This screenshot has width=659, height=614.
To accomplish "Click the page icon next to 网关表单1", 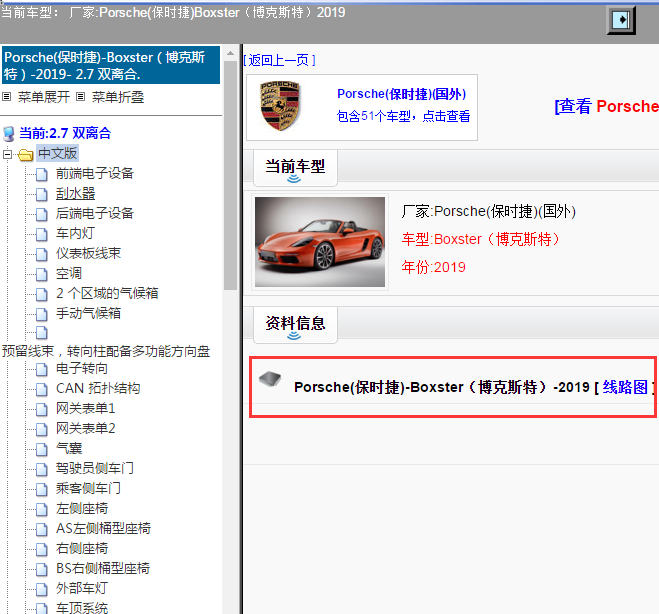I will tap(42, 409).
